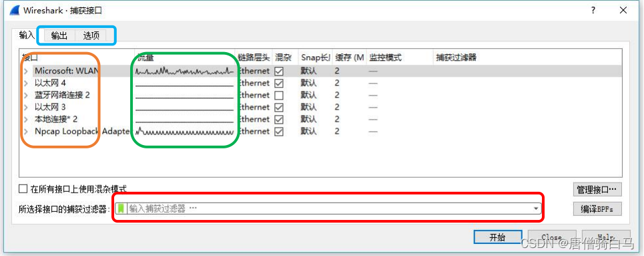This screenshot has width=644, height=256.
Task: Click the 管理接口 button
Action: click(597, 190)
